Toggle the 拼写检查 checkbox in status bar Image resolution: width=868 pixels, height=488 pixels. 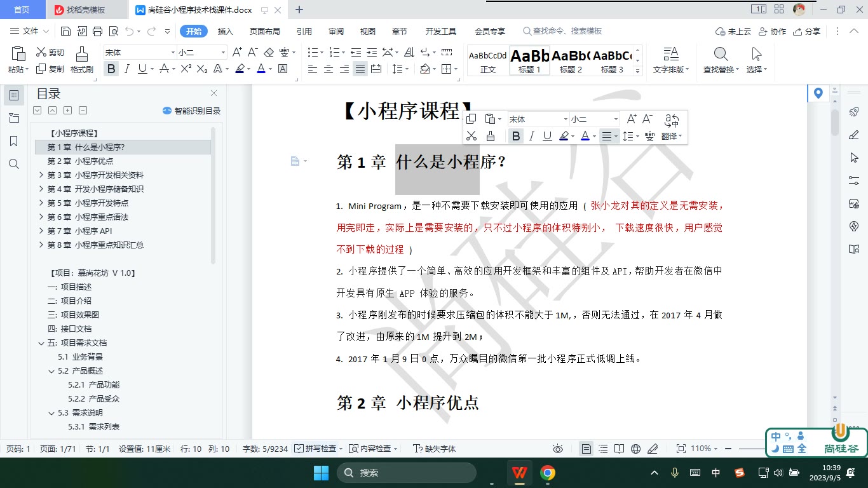[x=298, y=449]
